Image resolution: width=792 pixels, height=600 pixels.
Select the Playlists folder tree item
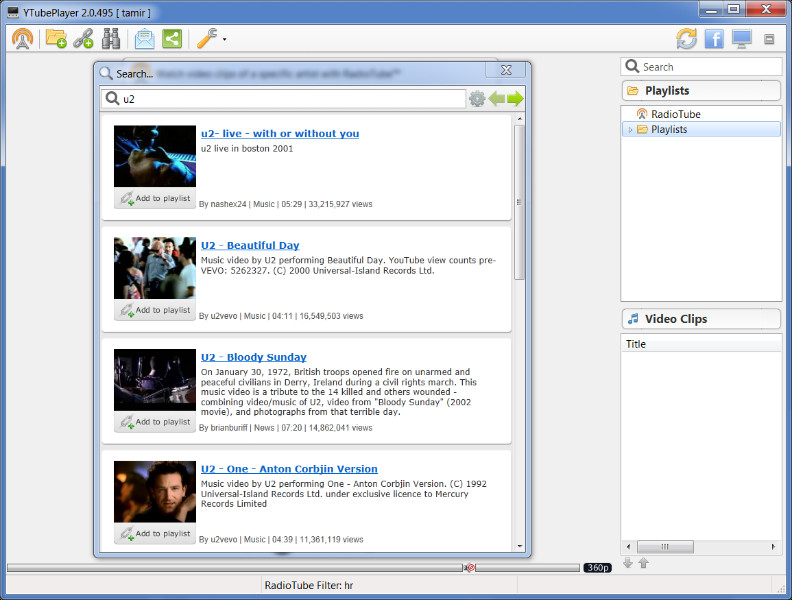701,129
